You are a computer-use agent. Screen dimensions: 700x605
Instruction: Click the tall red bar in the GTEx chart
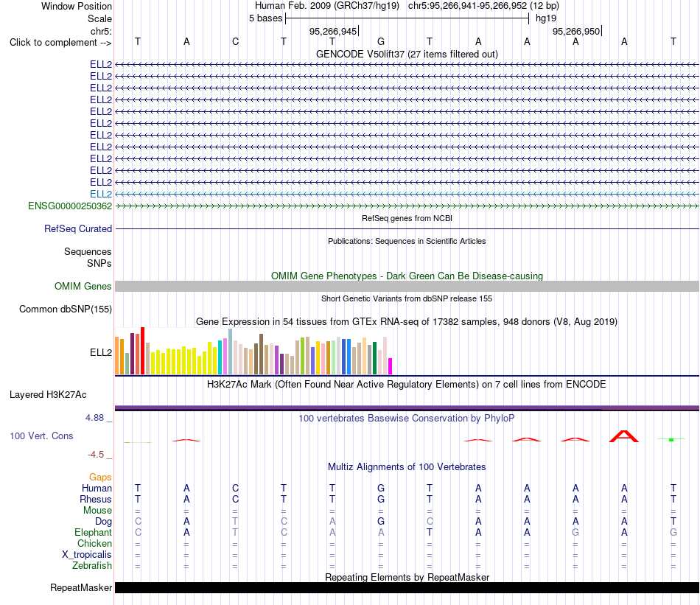142,351
